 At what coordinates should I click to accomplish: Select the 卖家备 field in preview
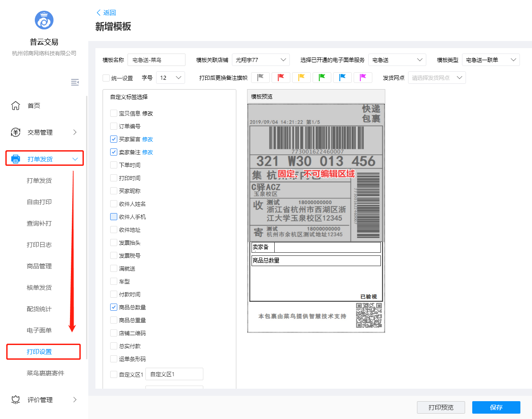point(316,247)
